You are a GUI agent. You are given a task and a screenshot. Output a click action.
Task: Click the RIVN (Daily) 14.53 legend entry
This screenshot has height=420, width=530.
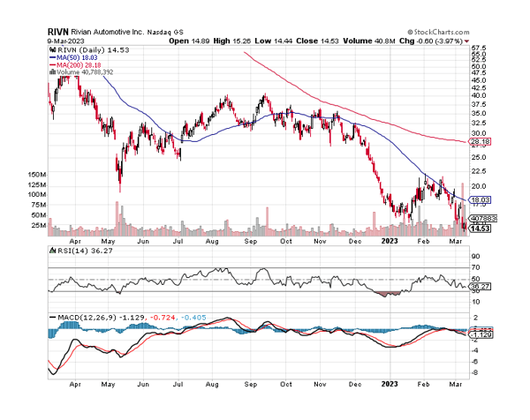(94, 50)
